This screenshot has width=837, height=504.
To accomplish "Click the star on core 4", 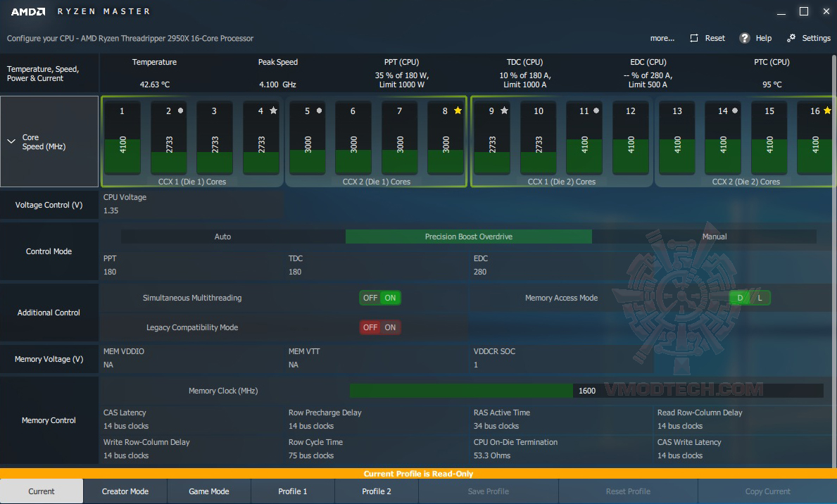I will tap(273, 111).
